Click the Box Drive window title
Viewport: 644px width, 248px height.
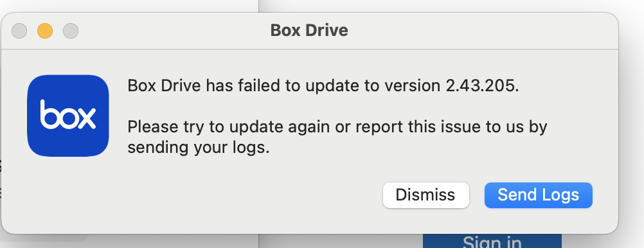coord(309,30)
